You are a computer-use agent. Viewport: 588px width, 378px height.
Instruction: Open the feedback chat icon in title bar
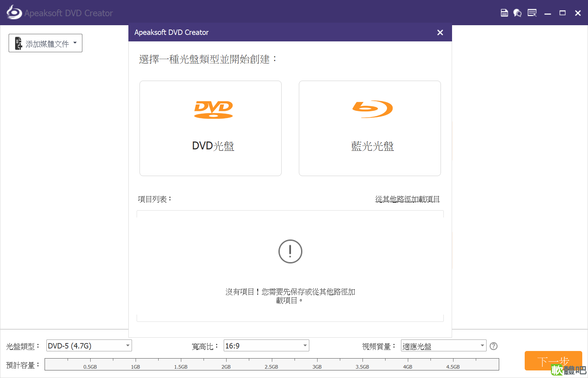(x=518, y=13)
